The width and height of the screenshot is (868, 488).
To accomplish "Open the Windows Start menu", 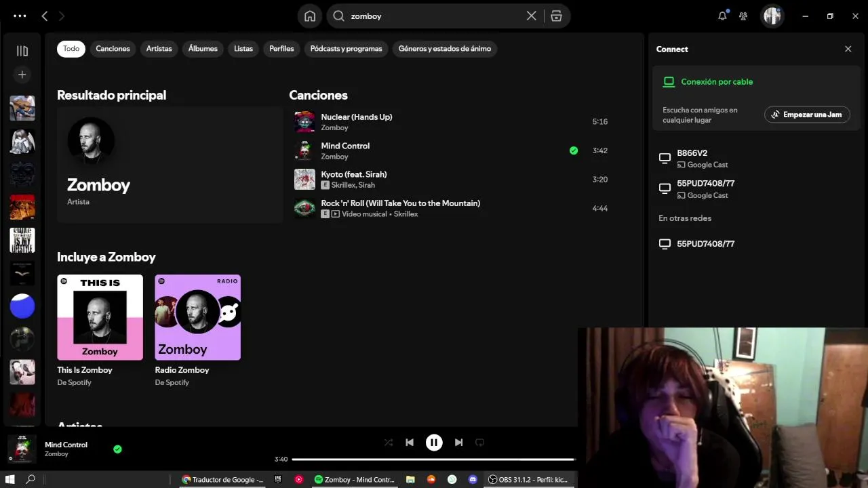I will pos(10,479).
